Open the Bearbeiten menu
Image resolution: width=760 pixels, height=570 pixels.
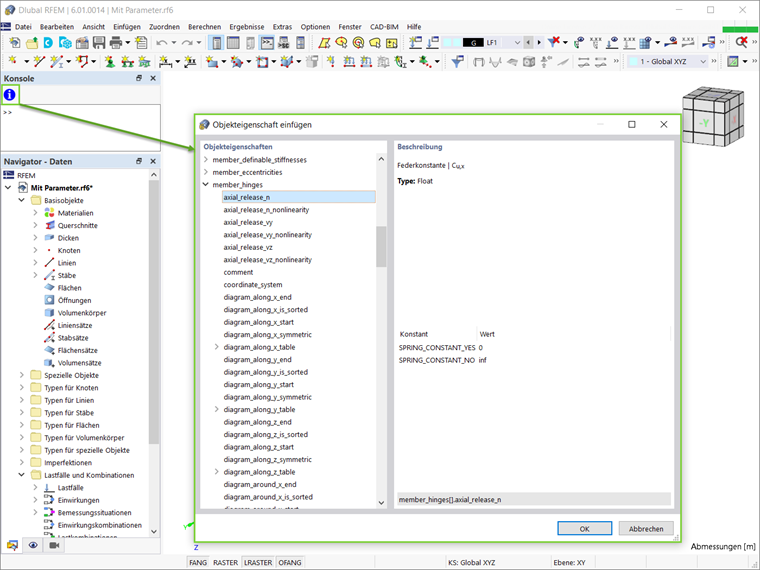57,27
